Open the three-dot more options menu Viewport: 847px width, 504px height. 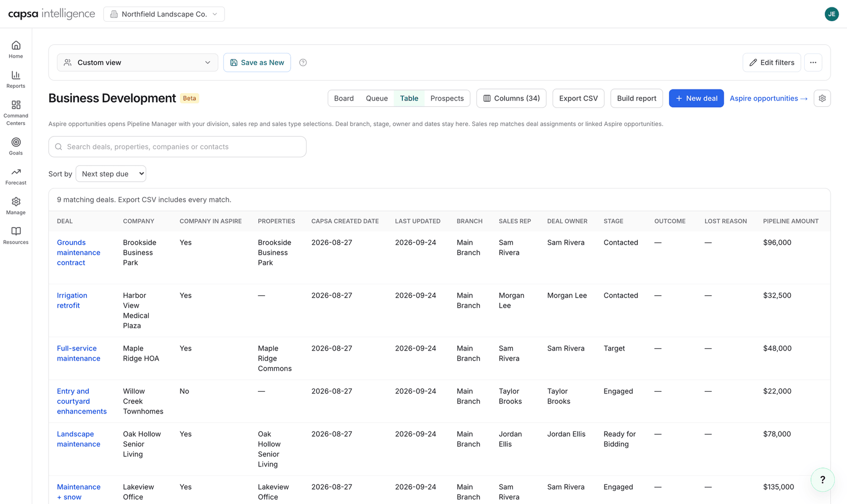(x=813, y=62)
